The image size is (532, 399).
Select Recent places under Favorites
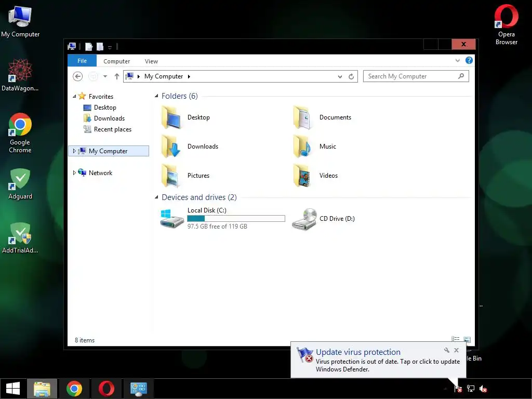[x=107, y=129]
